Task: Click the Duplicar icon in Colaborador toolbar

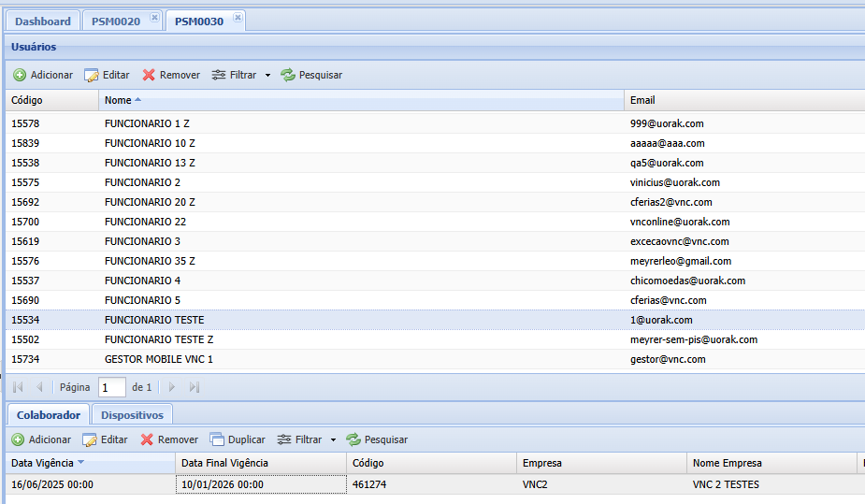Action: 217,439
